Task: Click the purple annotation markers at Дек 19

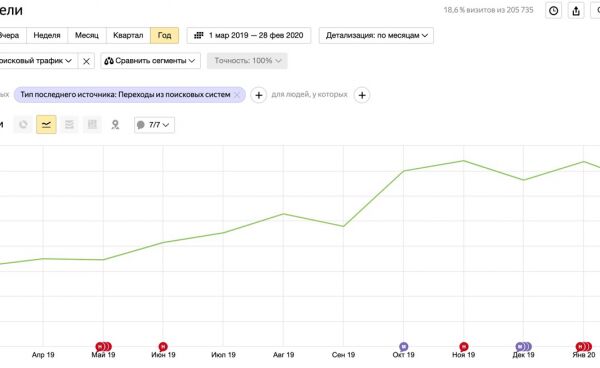Action: point(523,347)
